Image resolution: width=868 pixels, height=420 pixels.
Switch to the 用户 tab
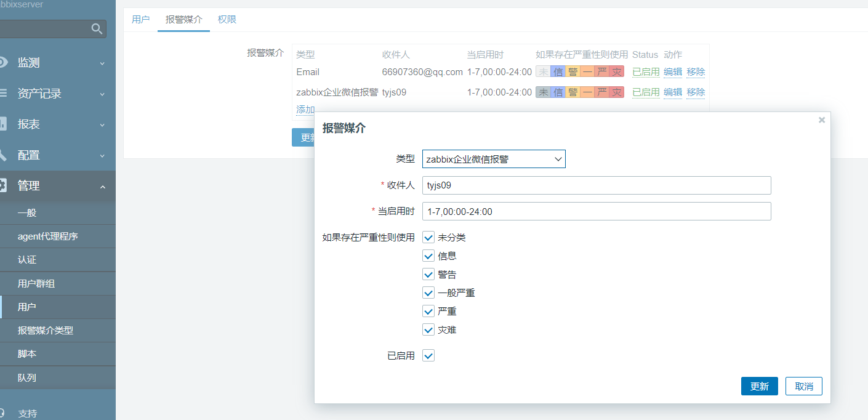140,20
